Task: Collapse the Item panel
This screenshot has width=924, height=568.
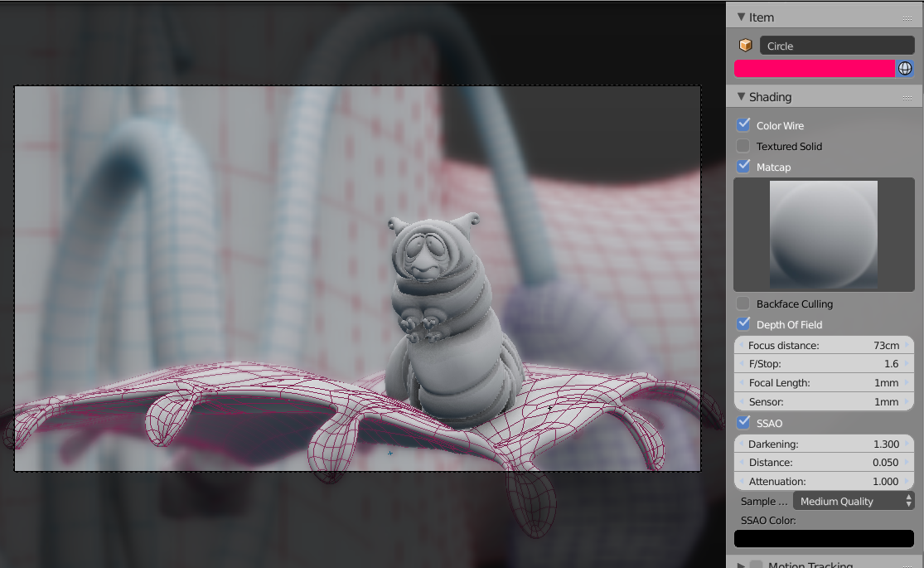Action: tap(742, 17)
